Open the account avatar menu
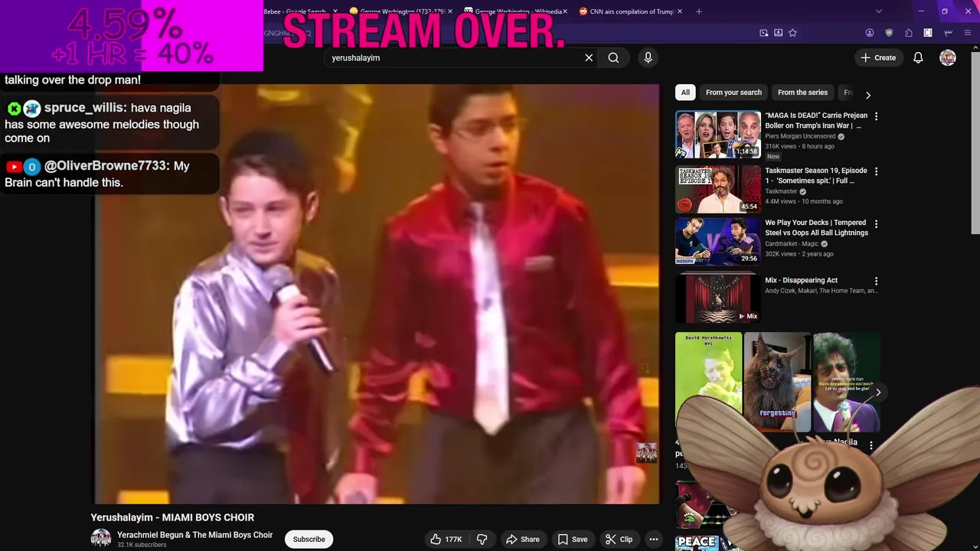Screen dimensions: 980x551 coord(948,57)
